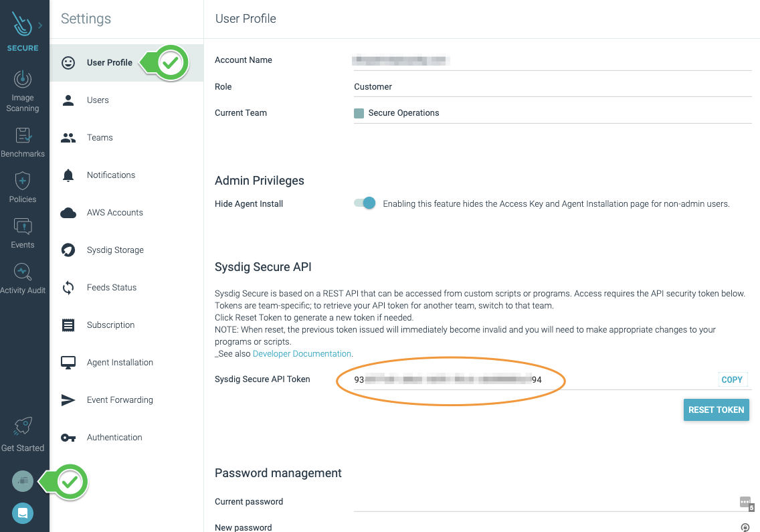Click the Event Forwarding arrow icon
The image size is (760, 532).
pyautogui.click(x=68, y=400)
